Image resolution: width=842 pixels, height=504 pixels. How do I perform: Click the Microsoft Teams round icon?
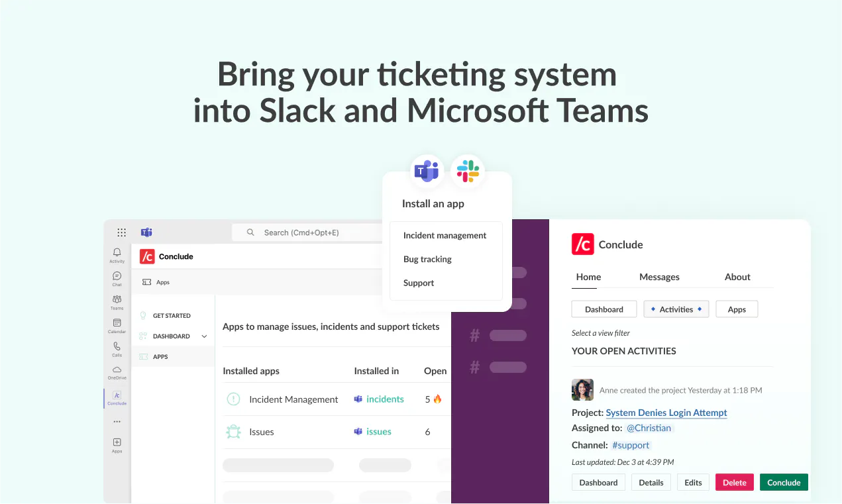point(427,172)
